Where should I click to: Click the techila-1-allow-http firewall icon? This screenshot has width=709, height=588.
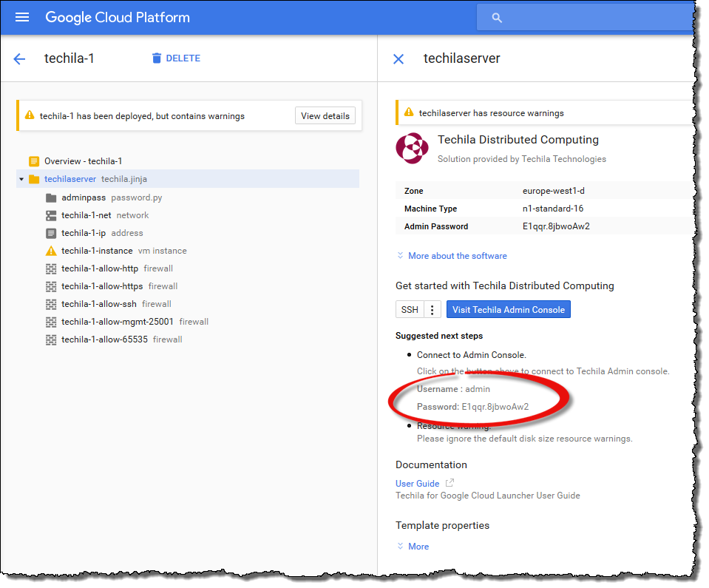point(51,268)
